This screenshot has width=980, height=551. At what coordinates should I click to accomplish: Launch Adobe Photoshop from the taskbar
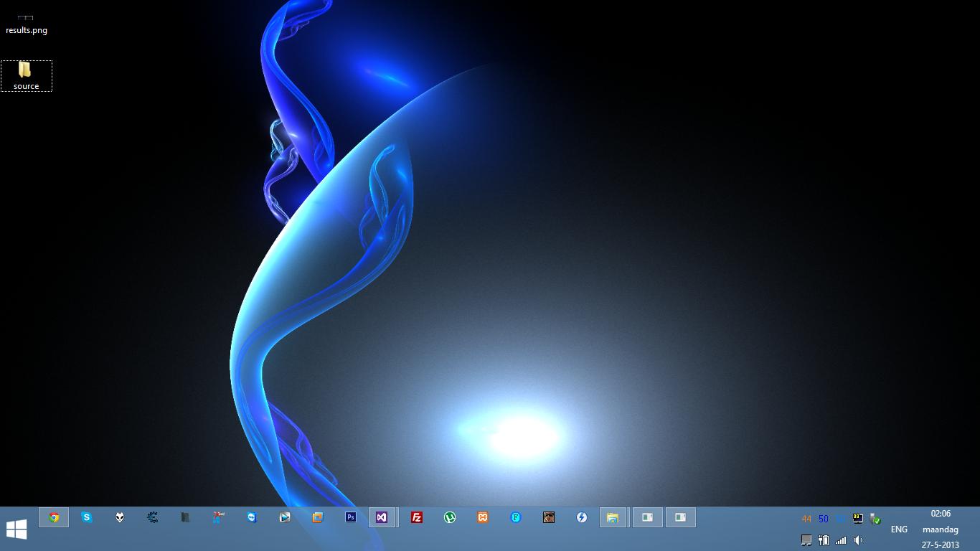[x=351, y=517]
